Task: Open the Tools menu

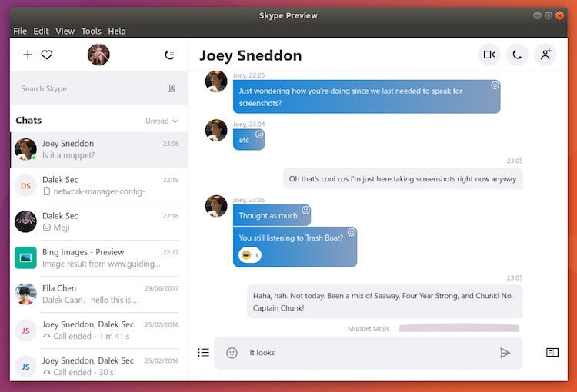Action: coord(91,31)
